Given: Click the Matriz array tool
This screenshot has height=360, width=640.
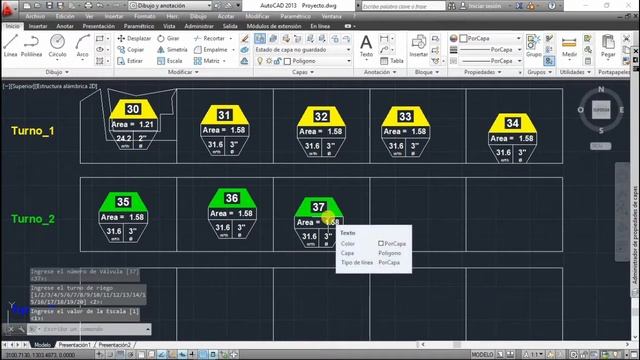Looking at the screenshot, I should (207, 61).
